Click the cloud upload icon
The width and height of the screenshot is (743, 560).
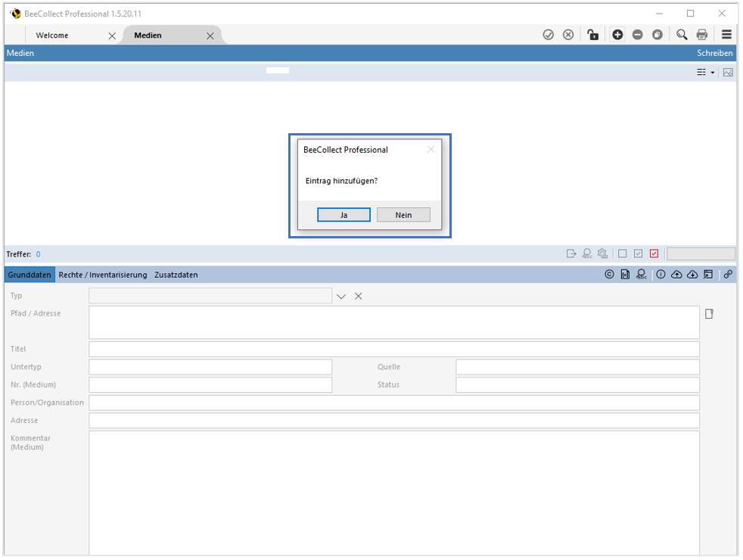tap(676, 275)
